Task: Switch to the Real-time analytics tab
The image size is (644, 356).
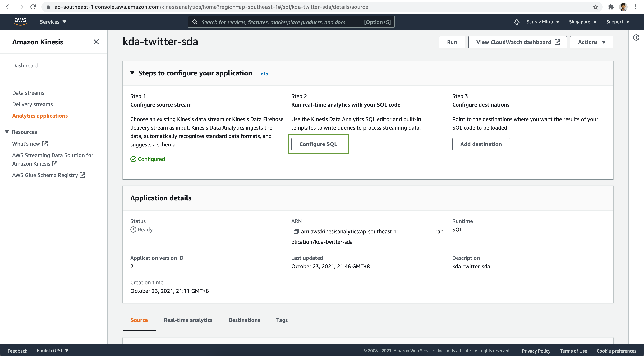Action: (188, 320)
